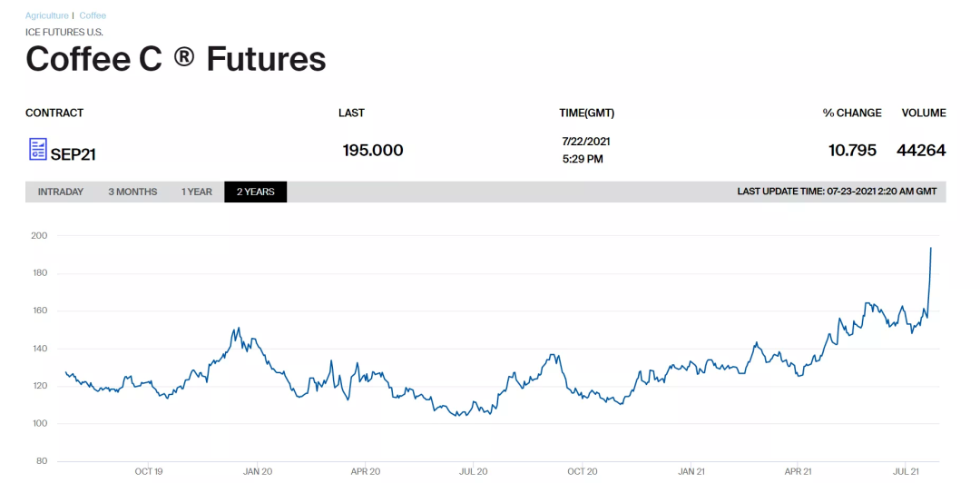Click the TIME(GMT) column header
The height and width of the screenshot is (483, 980).
[586, 113]
